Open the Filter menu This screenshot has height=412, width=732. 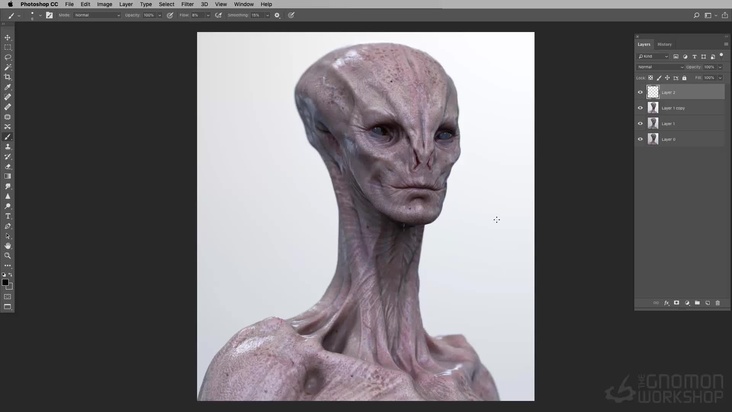coord(187,4)
